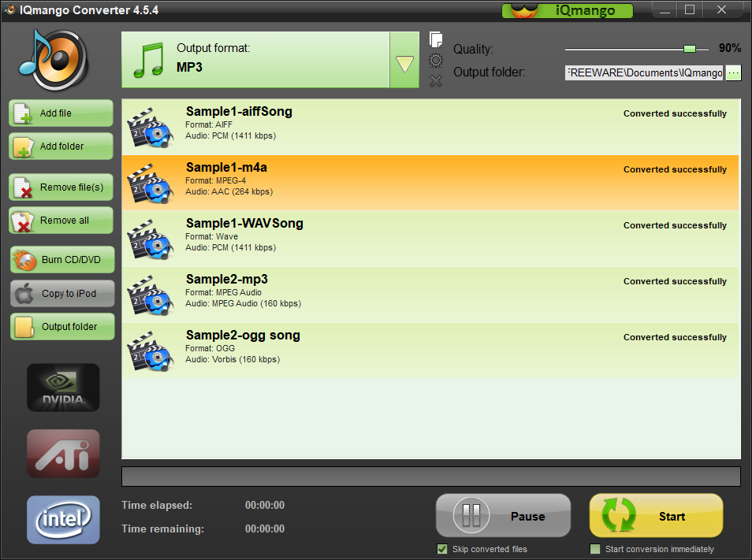Click the Sample1-m4a file thumbnail icon
752x560 pixels.
tap(150, 184)
